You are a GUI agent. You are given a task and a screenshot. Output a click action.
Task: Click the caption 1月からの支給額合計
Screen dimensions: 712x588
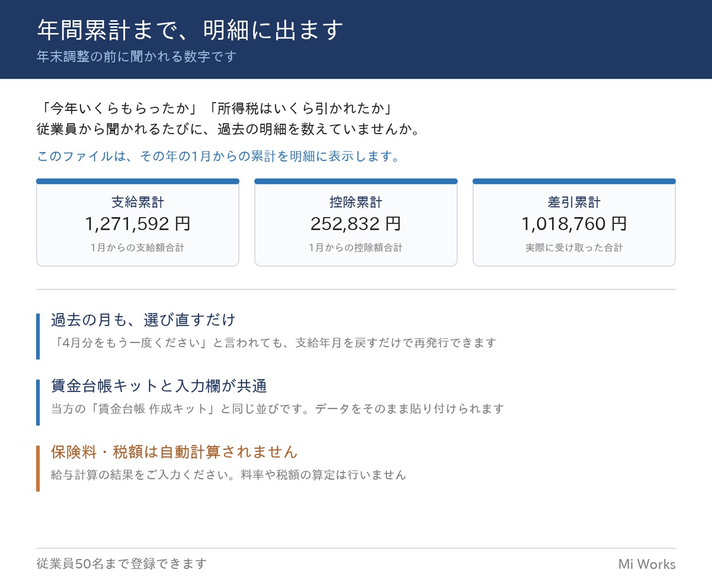pyautogui.click(x=138, y=248)
